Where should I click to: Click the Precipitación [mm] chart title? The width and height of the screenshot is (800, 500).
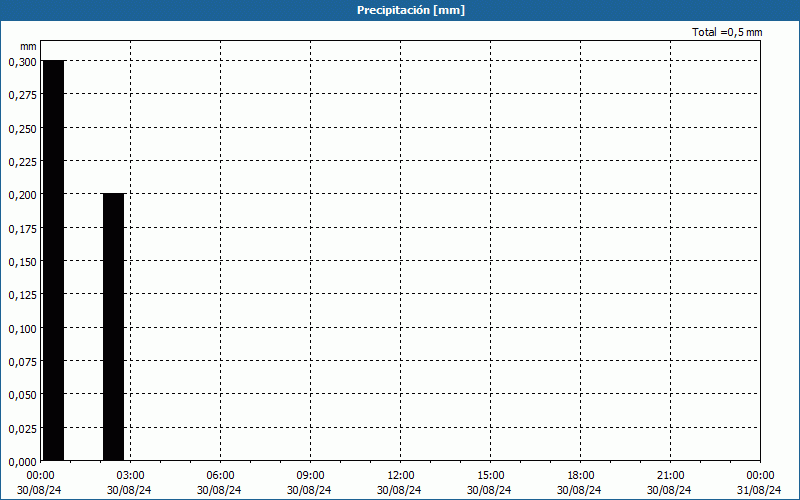point(411,10)
